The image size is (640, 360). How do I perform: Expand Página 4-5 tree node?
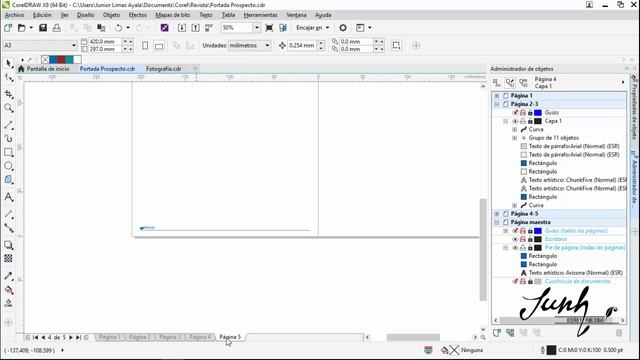click(497, 214)
